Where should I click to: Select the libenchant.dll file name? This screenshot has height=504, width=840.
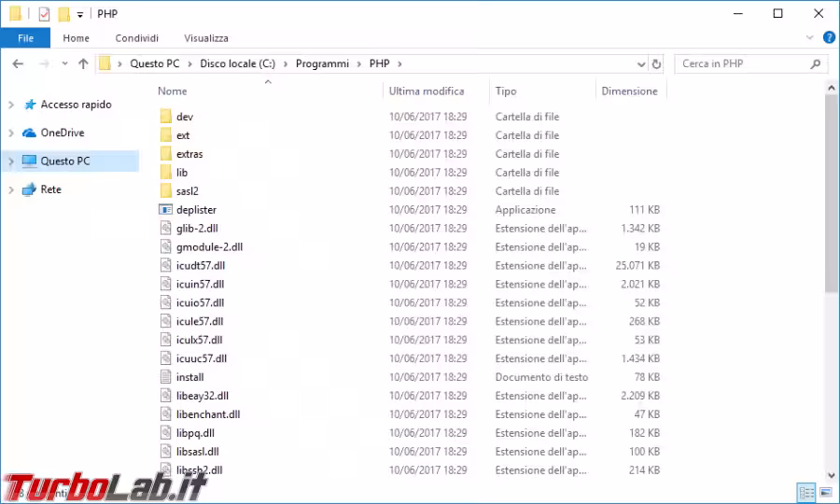(208, 414)
